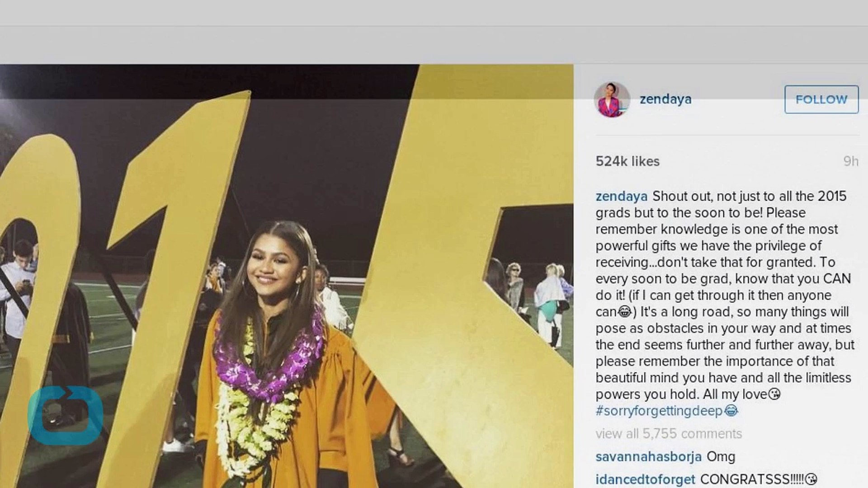868x488 pixels.
Task: Click the Omg comment text
Action: point(721,457)
